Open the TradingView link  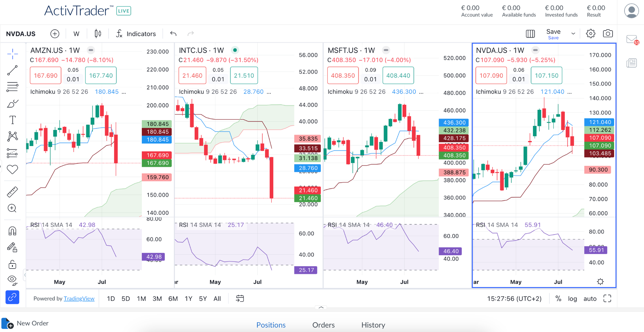click(79, 298)
